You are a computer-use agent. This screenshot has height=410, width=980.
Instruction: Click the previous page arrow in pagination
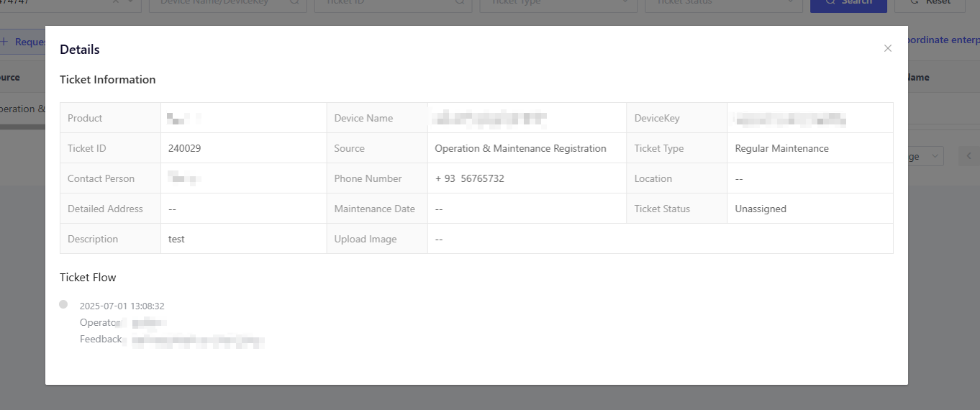pyautogui.click(x=969, y=156)
